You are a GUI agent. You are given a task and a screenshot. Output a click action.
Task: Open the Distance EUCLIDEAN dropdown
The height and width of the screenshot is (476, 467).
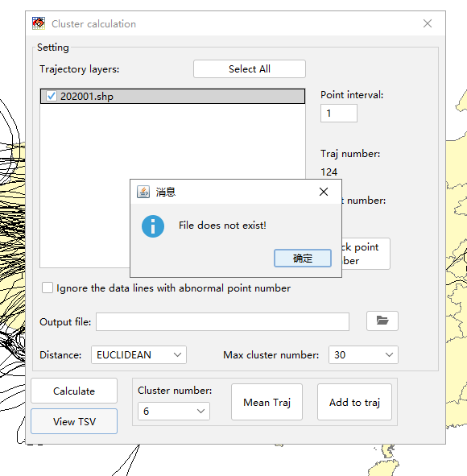(138, 354)
